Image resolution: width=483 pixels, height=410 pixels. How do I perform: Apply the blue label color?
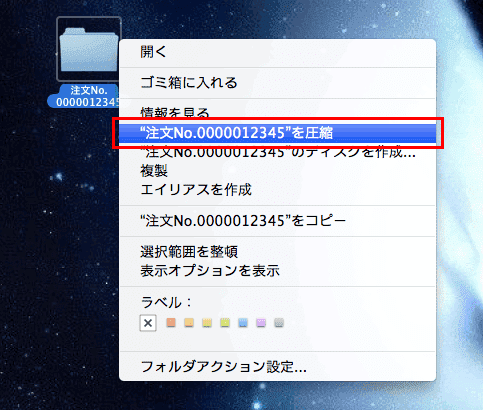point(243,322)
